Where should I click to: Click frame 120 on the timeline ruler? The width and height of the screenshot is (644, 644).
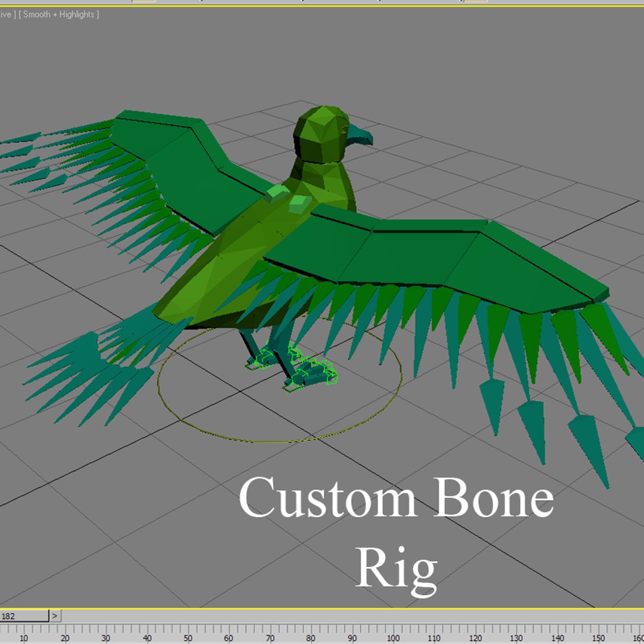point(475,638)
